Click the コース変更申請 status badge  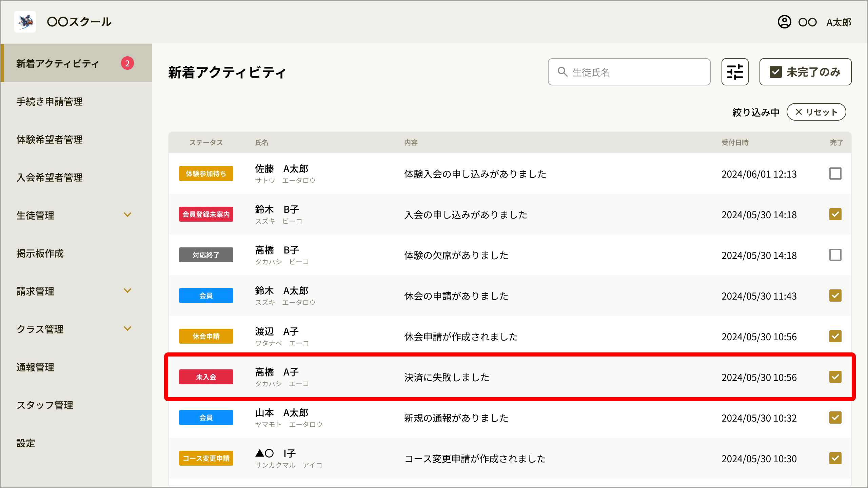206,458
